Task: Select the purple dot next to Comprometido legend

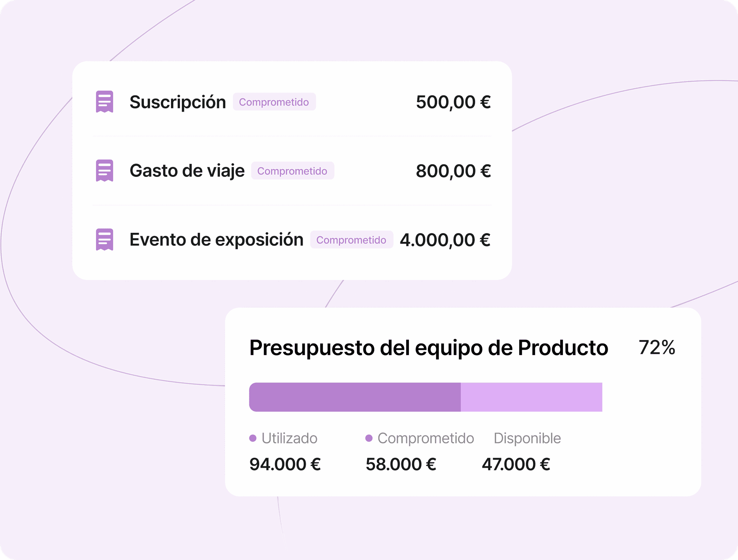Action: pos(369,438)
